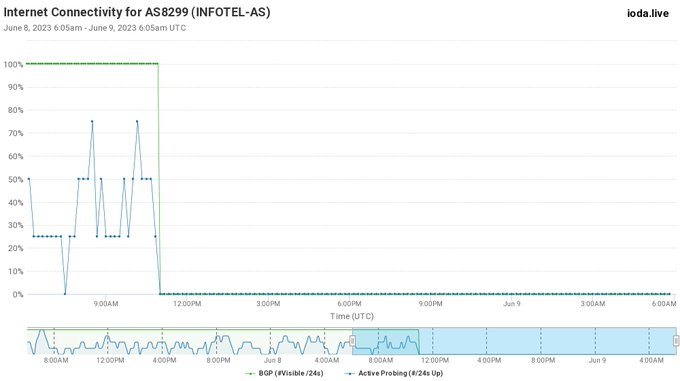Screen dimensions: 680x381
Task: Click the first 75% peak on Active Probing line
Action: tap(92, 121)
